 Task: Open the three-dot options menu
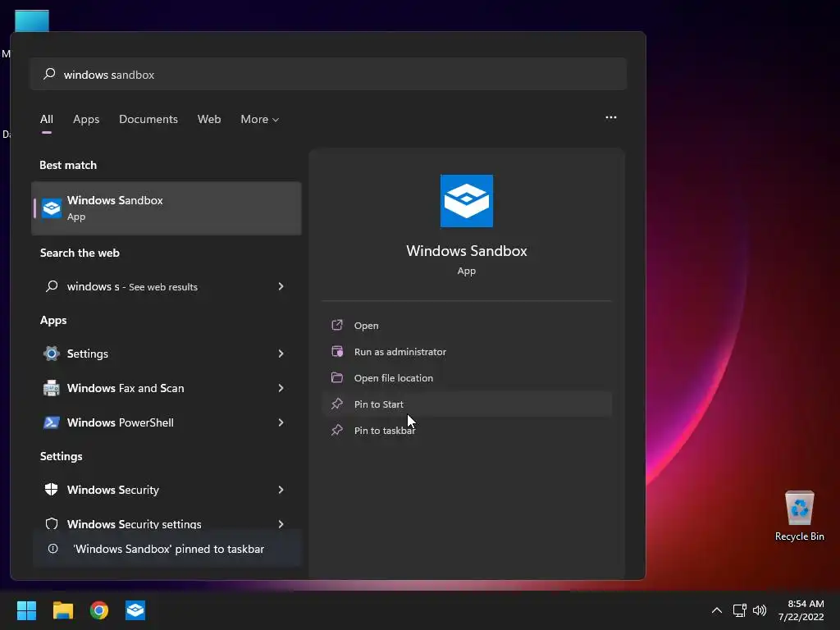point(610,117)
